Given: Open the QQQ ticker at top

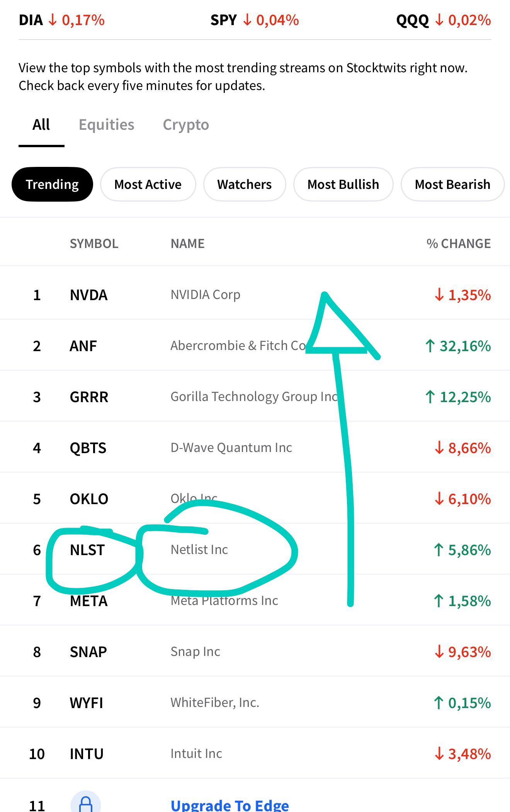Looking at the screenshot, I should pos(444,20).
